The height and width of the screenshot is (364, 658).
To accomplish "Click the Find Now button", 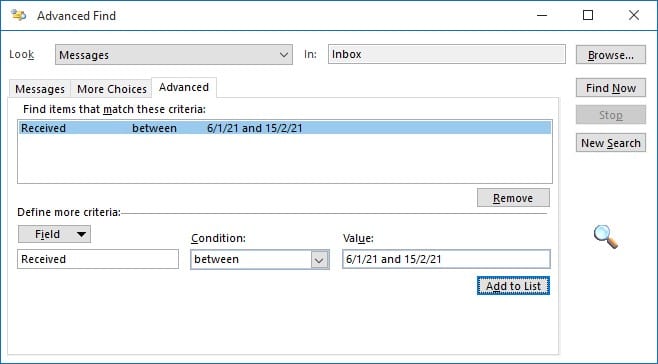I will click(611, 88).
